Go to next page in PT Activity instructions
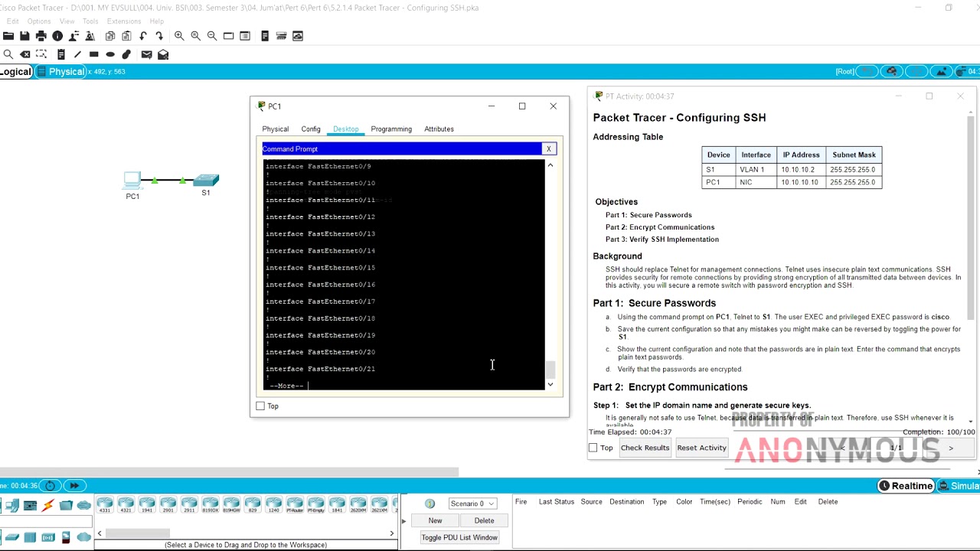980x551 pixels. [951, 448]
